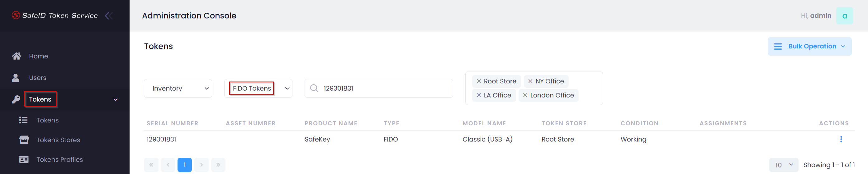Collapse sidebar with double chevron icon
Screen dimensions: 868x174
pyautogui.click(x=108, y=16)
